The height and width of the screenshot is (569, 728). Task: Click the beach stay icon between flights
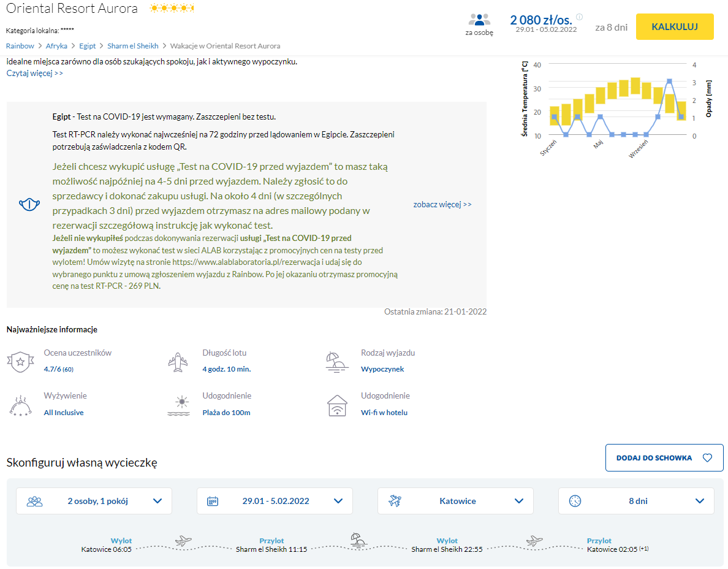[358, 540]
